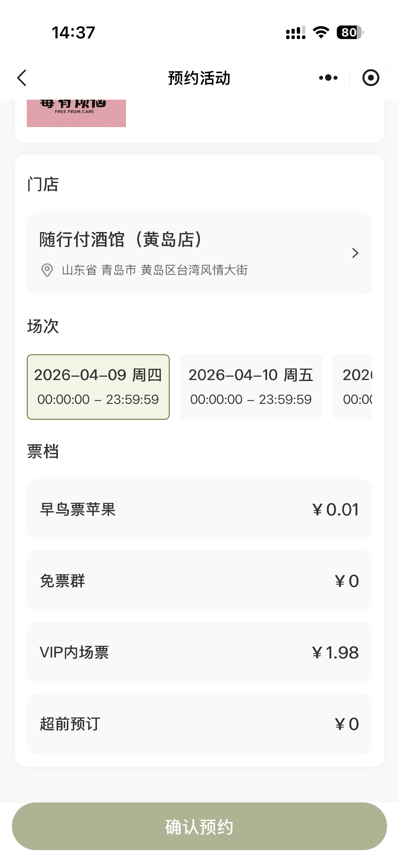Tap the mini program close target icon
Screen dimensions: 399x868
[371, 78]
